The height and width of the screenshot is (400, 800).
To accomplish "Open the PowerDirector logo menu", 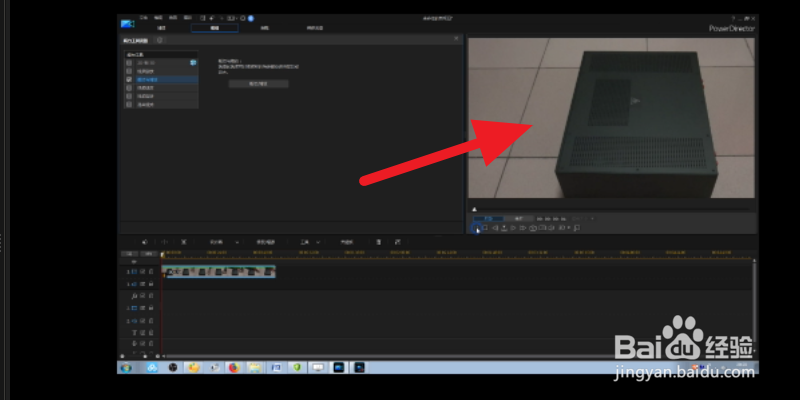I will 128,23.
